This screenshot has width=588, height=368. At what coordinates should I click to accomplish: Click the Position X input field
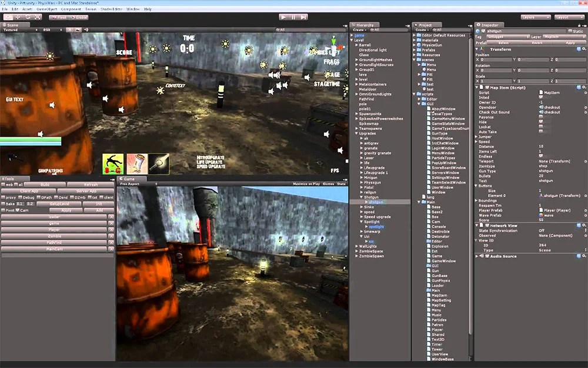point(495,59)
